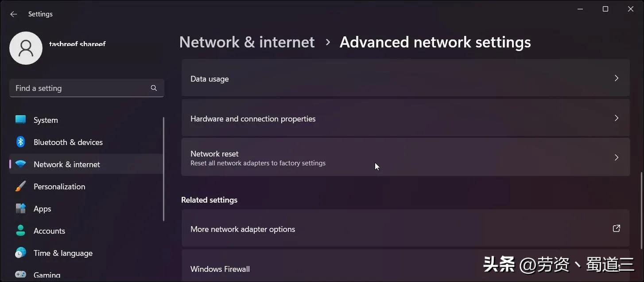644x282 pixels.
Task: Open Windows Firewall settings
Action: 405,269
